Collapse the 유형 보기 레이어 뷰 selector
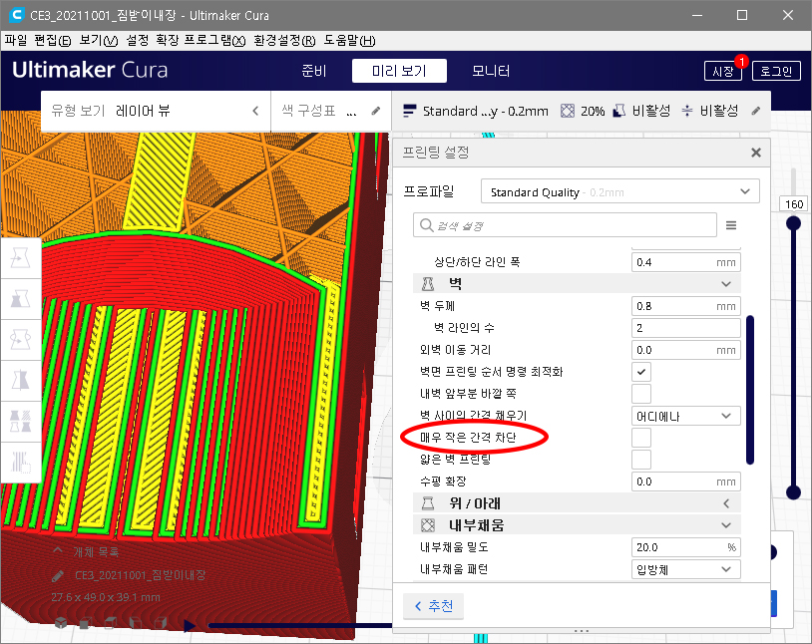 (255, 111)
